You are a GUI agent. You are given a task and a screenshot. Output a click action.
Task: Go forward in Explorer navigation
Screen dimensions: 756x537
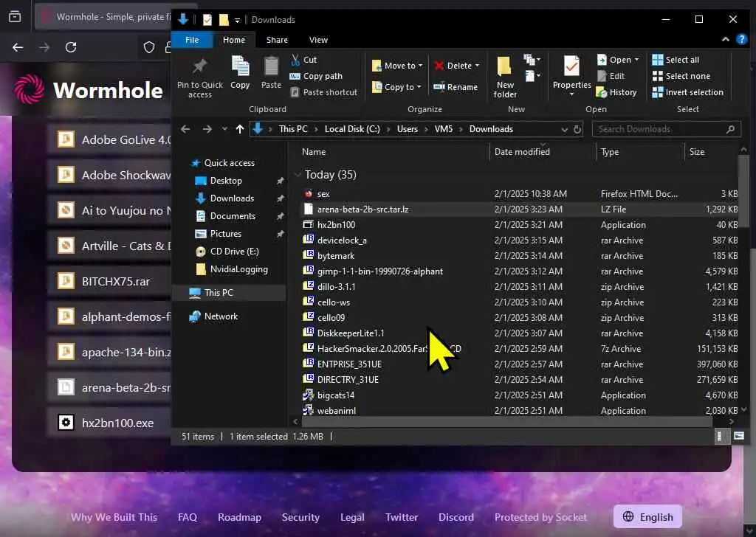207,129
